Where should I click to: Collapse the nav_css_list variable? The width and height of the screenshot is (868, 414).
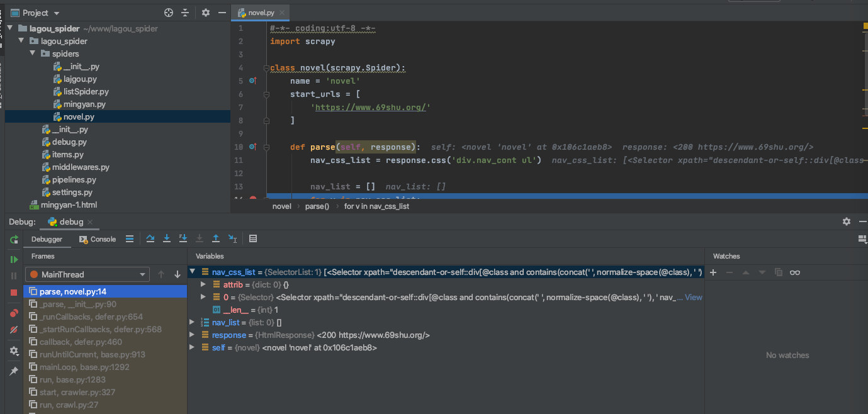[x=193, y=272]
